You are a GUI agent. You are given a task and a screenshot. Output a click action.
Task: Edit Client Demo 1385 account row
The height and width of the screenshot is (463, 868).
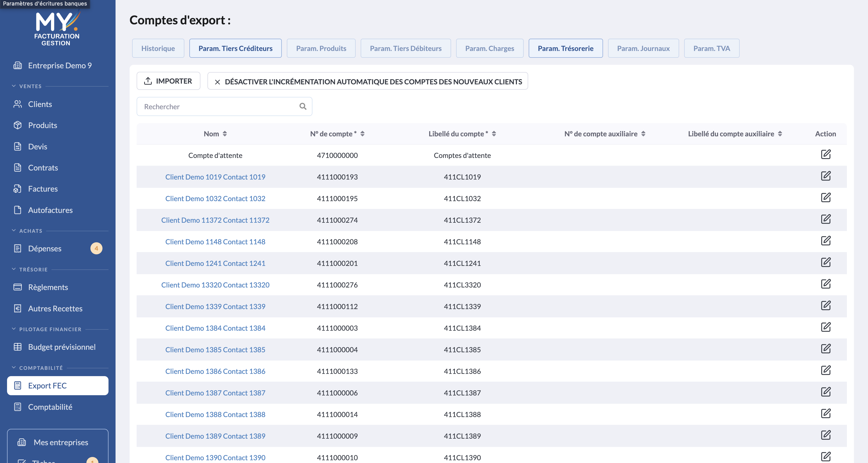pyautogui.click(x=826, y=349)
